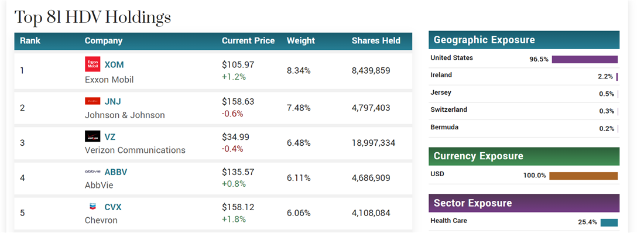644x233 pixels.
Task: Sort by the Rank column header
Action: click(x=30, y=40)
